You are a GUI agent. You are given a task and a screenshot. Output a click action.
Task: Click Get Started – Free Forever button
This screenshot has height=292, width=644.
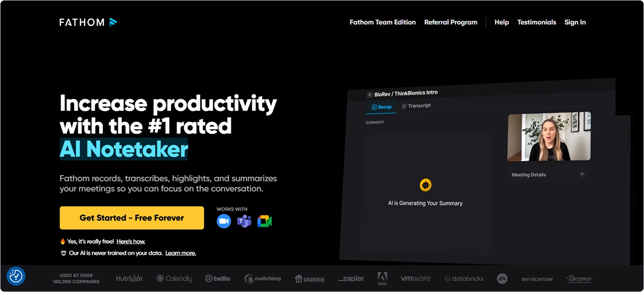point(132,218)
